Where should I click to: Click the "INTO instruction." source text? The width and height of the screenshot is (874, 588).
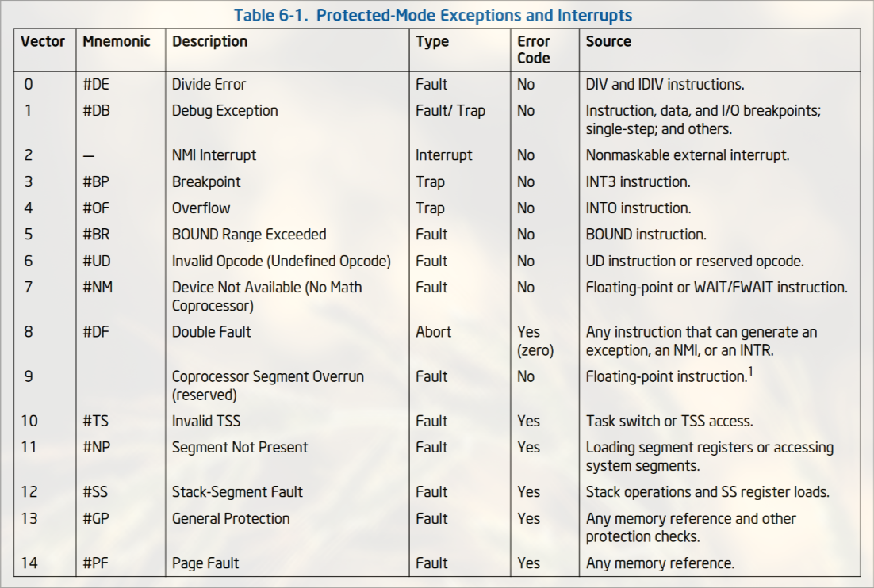[x=638, y=208]
